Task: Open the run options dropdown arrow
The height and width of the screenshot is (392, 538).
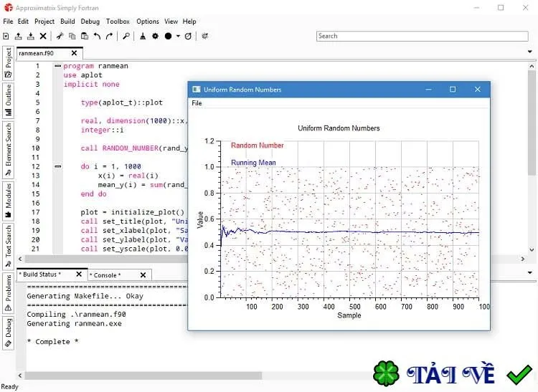Action: [178, 36]
